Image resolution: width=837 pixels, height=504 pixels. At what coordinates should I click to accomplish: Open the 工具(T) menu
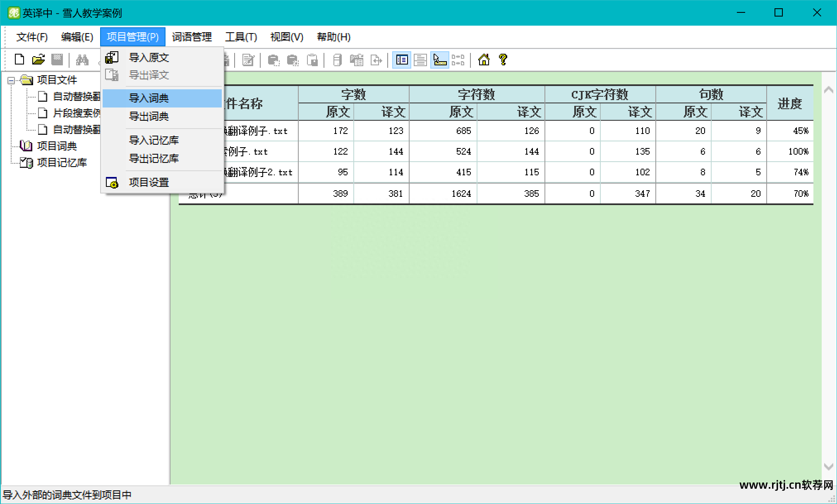point(241,37)
